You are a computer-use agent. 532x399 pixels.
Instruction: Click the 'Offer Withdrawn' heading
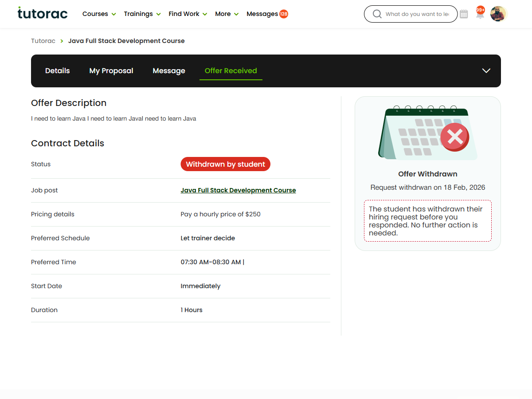(428, 174)
